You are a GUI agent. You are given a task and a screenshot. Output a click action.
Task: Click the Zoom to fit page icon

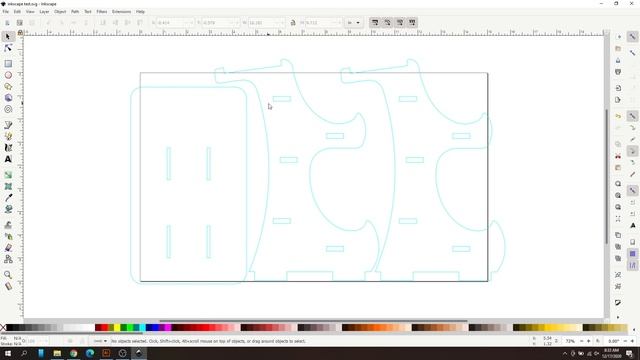pyautogui.click(x=618, y=207)
